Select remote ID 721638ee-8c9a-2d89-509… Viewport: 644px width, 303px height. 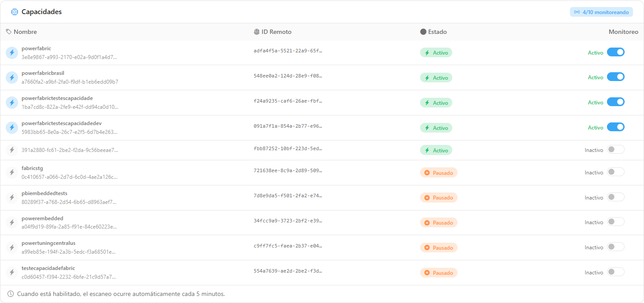288,170
